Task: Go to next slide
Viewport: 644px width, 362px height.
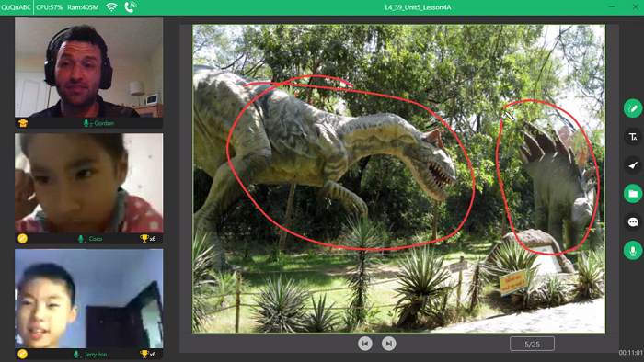Action: coord(388,343)
